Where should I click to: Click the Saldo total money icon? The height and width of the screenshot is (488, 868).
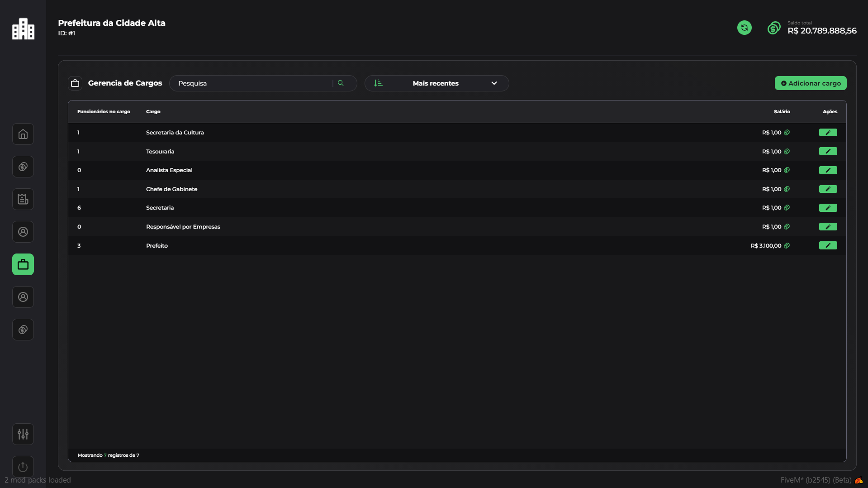[774, 28]
